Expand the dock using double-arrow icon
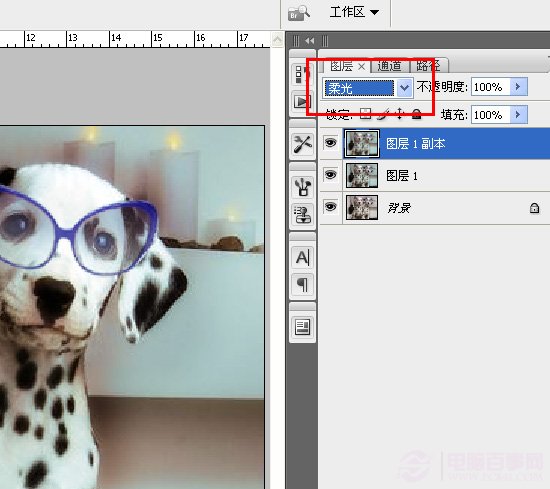Viewport: 550px width, 489px height. [309, 41]
